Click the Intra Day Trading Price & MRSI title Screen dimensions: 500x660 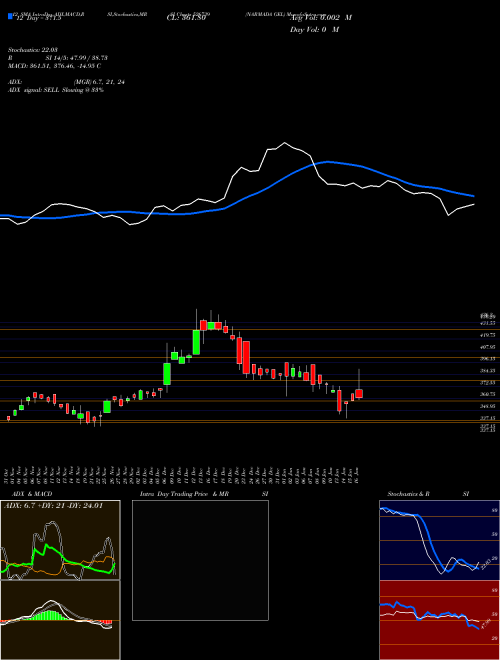(x=204, y=494)
